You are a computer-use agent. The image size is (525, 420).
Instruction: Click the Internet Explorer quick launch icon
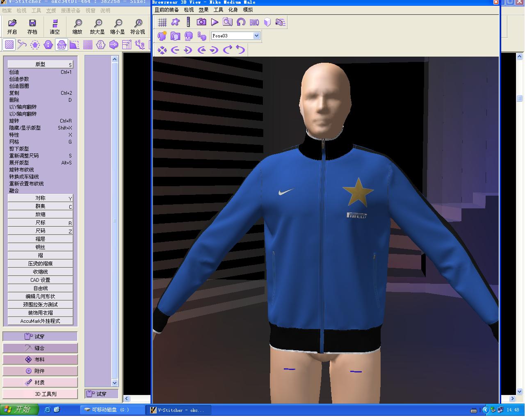(x=48, y=410)
